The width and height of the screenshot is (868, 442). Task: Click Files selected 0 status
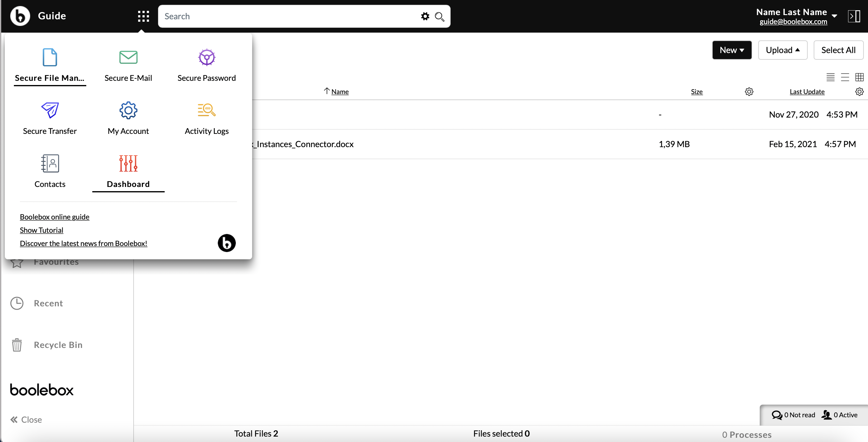[501, 434]
